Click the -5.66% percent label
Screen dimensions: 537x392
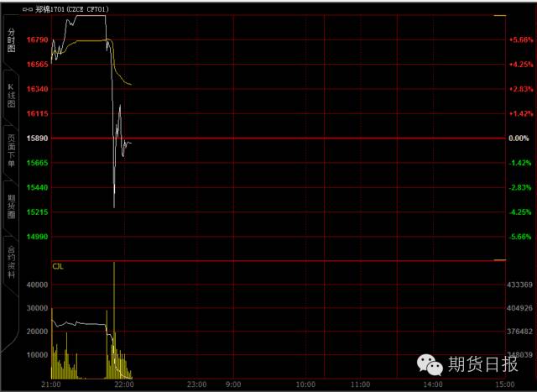click(520, 237)
